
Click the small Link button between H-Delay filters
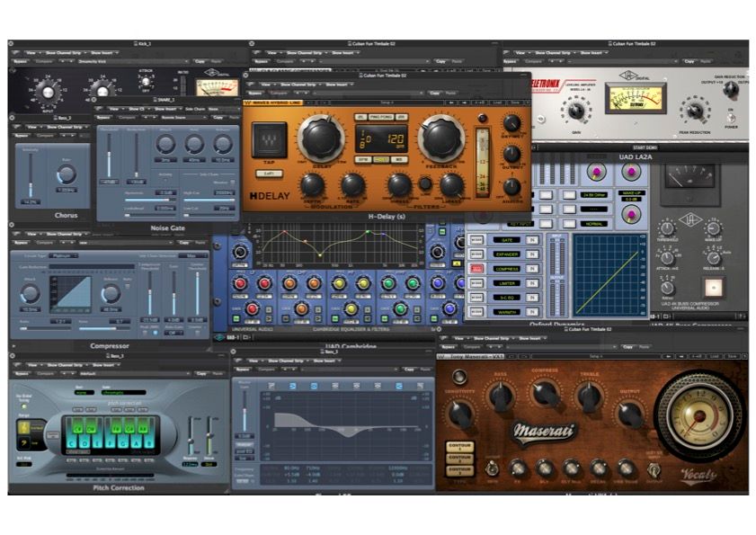[x=425, y=183]
